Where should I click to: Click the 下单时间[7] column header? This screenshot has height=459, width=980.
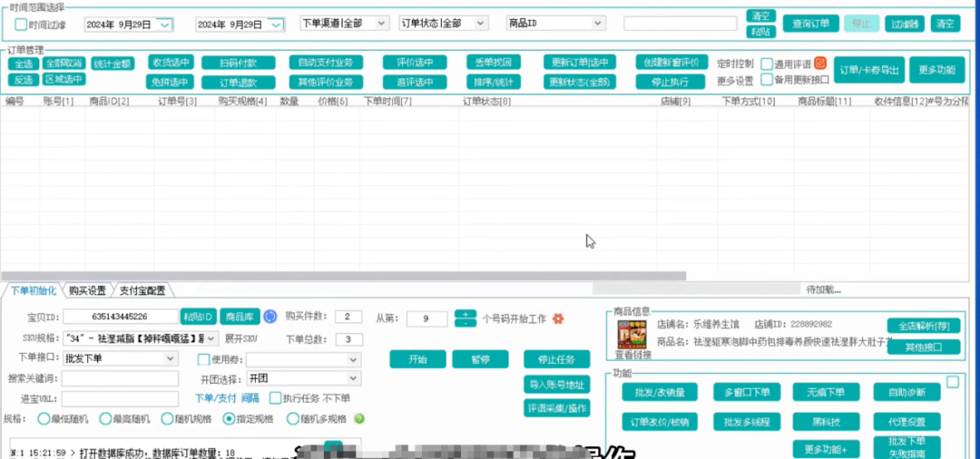tap(388, 101)
